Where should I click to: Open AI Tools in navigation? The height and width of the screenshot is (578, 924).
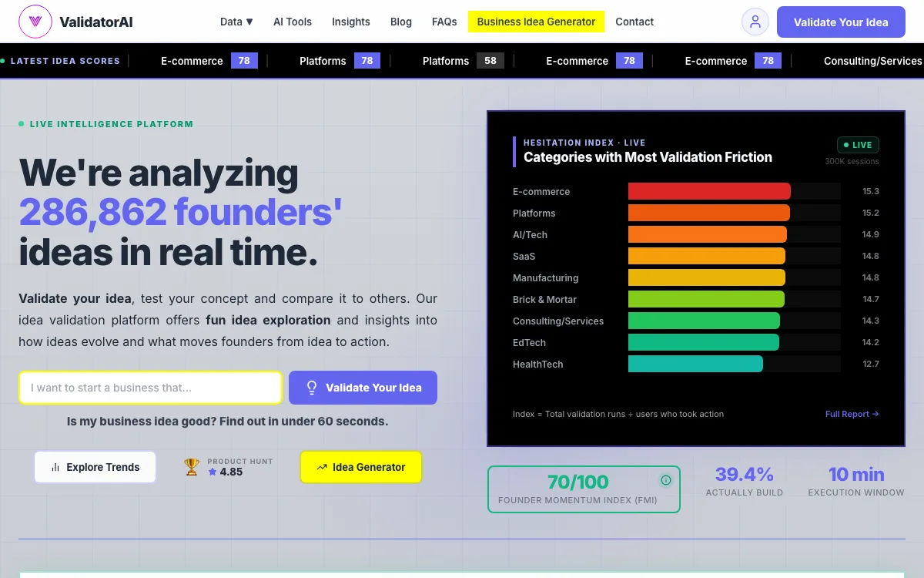[x=293, y=22]
